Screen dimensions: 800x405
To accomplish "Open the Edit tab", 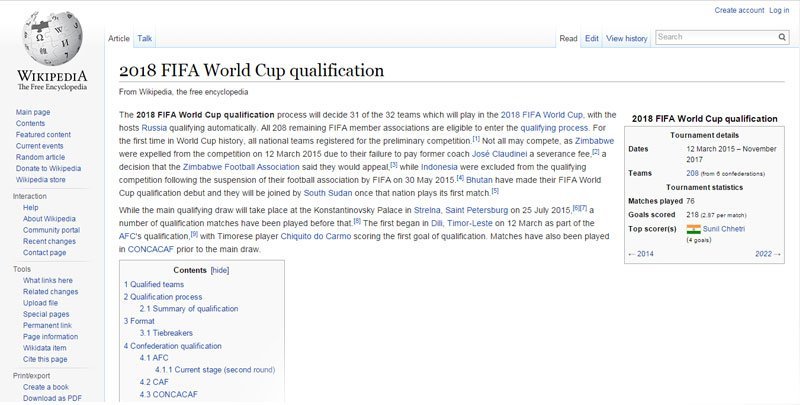I will tap(592, 38).
